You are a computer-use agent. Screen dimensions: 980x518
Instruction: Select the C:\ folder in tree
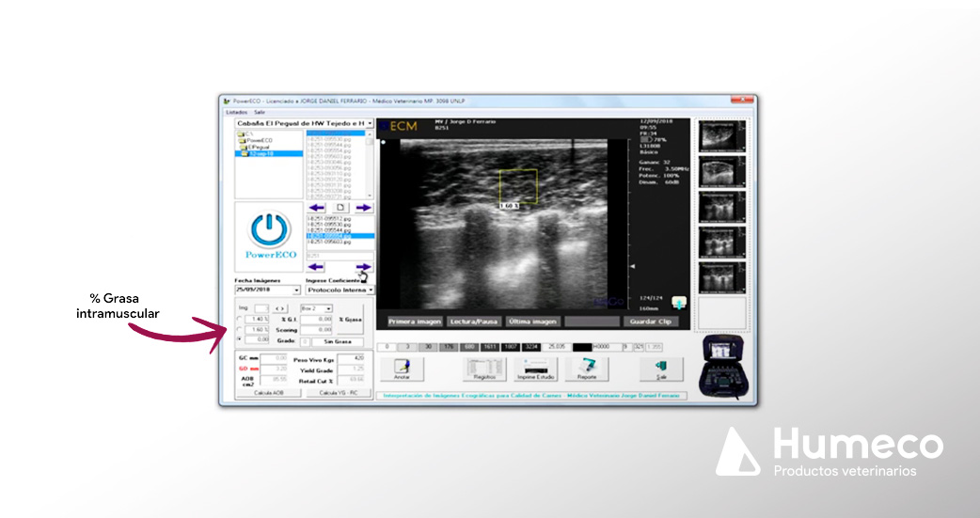(245, 134)
